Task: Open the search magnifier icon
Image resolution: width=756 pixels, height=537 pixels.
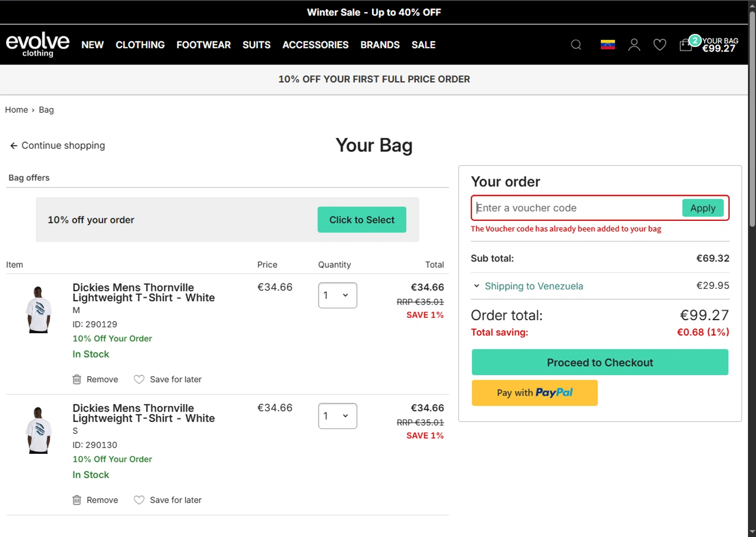Action: click(x=576, y=45)
